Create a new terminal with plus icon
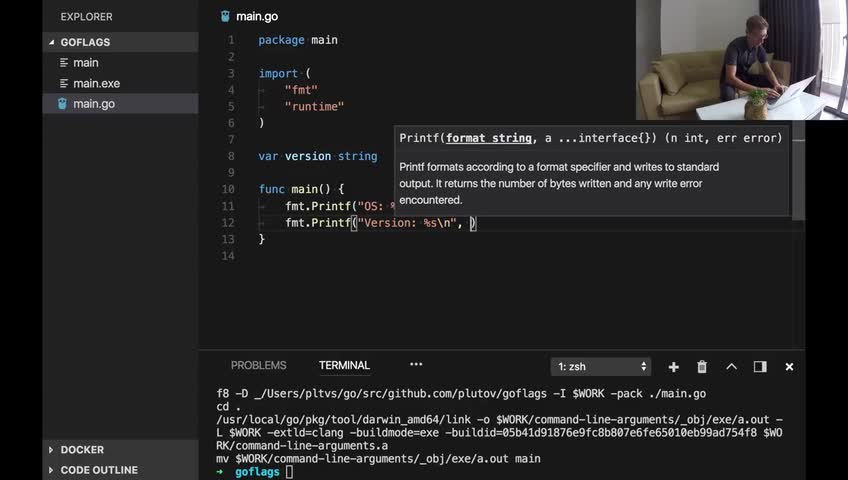Image resolution: width=848 pixels, height=480 pixels. (673, 367)
